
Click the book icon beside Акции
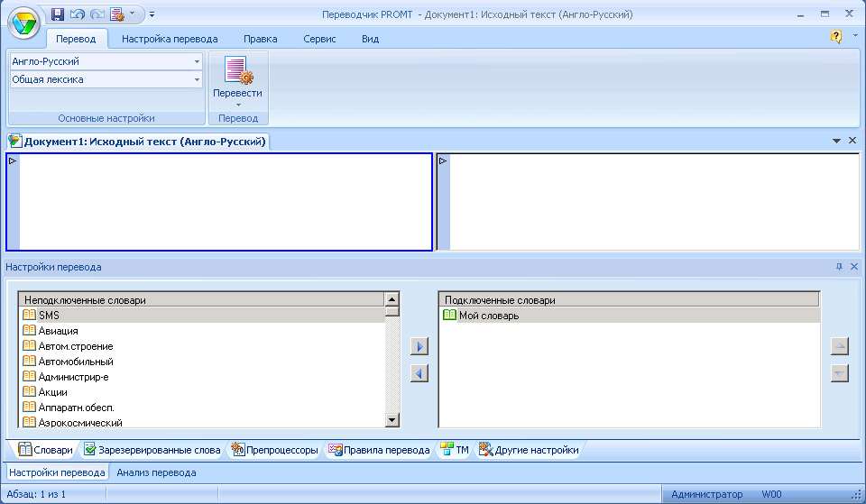[x=29, y=391]
